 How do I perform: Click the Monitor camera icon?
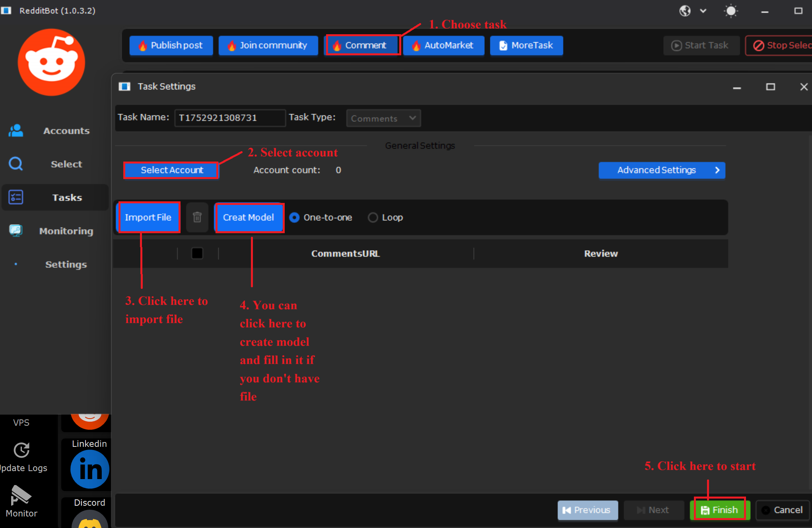pyautogui.click(x=21, y=495)
